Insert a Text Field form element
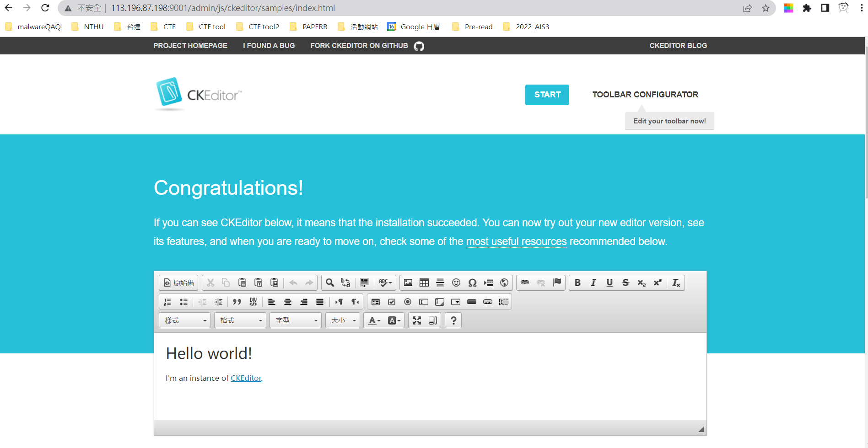Screen dimensions: 868x448 (424, 302)
